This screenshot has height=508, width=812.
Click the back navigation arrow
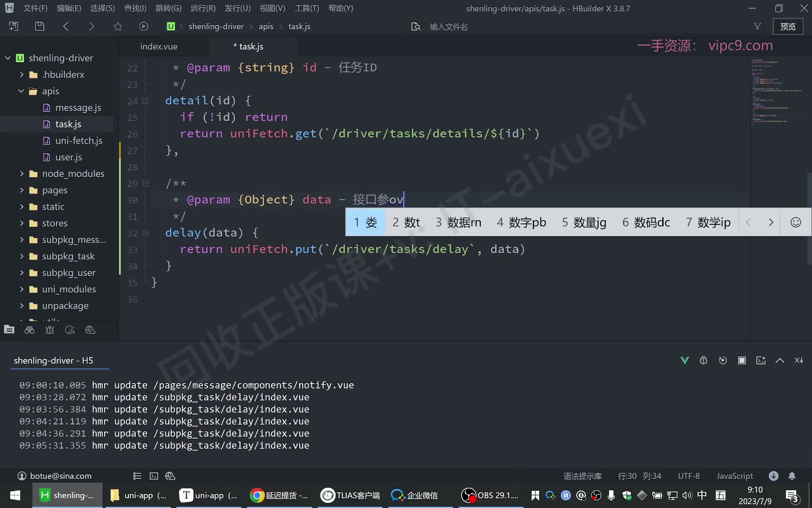tap(66, 26)
